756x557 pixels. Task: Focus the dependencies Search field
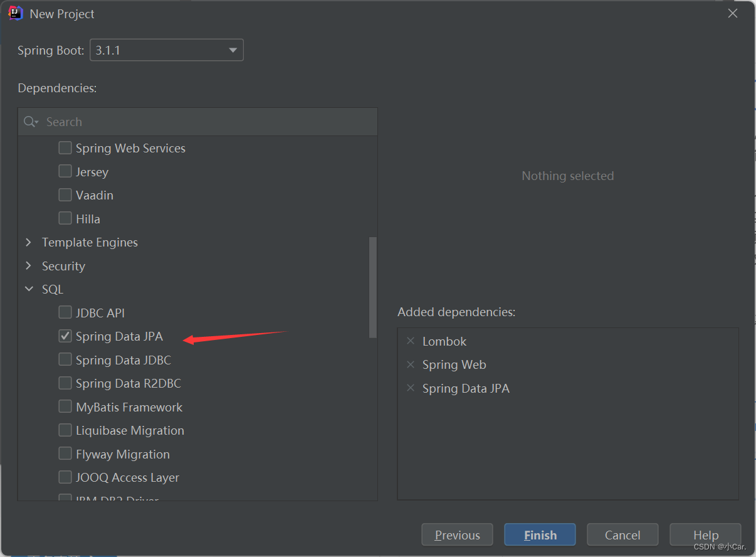(x=197, y=122)
